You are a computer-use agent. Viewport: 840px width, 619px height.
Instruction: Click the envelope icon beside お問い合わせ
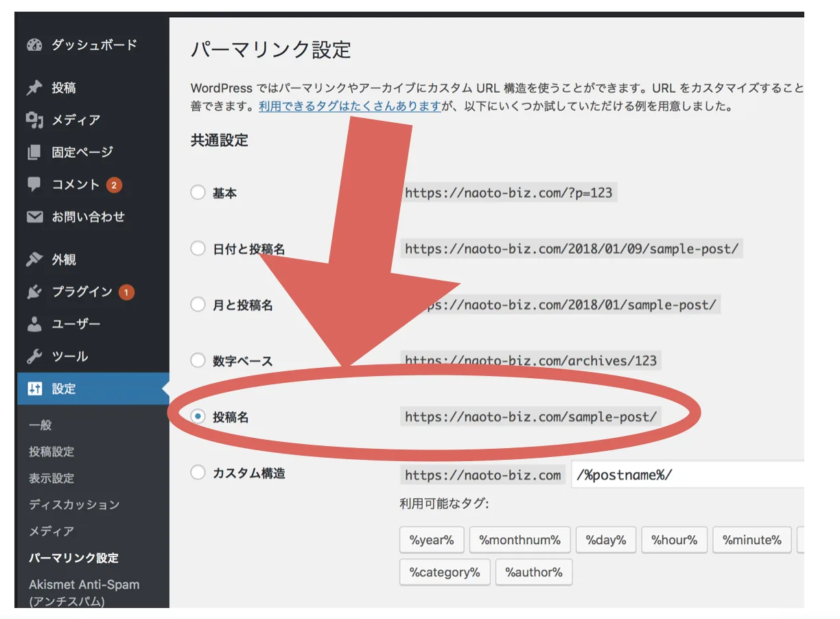coord(34,217)
